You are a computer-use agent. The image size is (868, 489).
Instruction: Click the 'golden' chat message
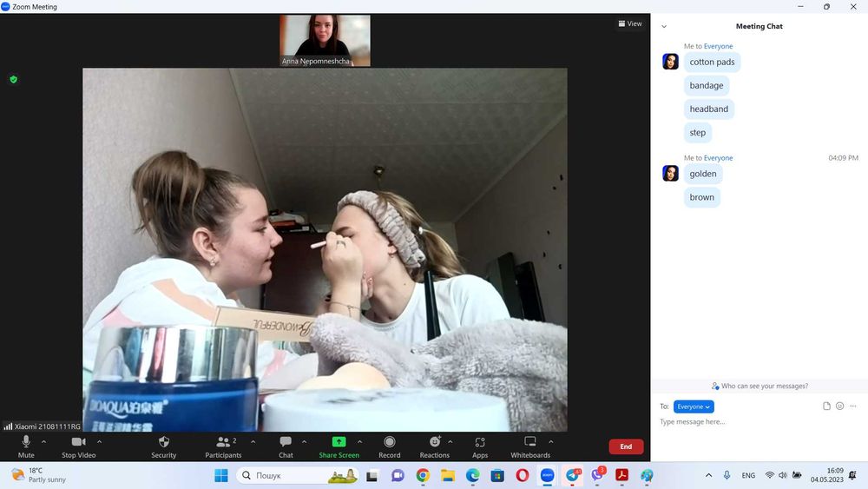tap(703, 174)
